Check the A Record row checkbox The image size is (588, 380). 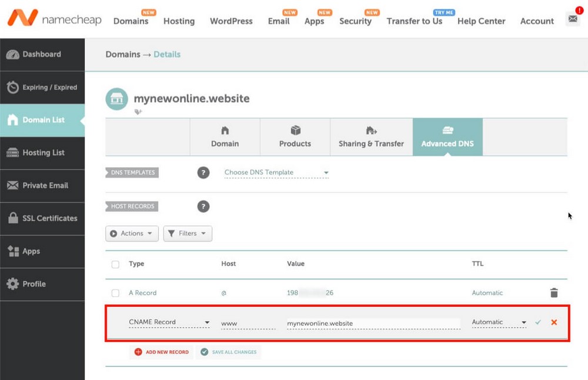[115, 293]
